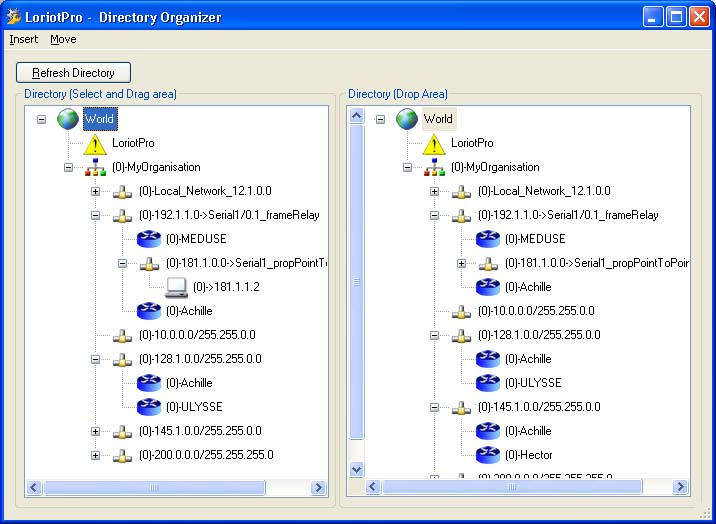Click the drop area vertical scrollbar thumb
Viewport: 716px width, 524px height.
pos(357,282)
